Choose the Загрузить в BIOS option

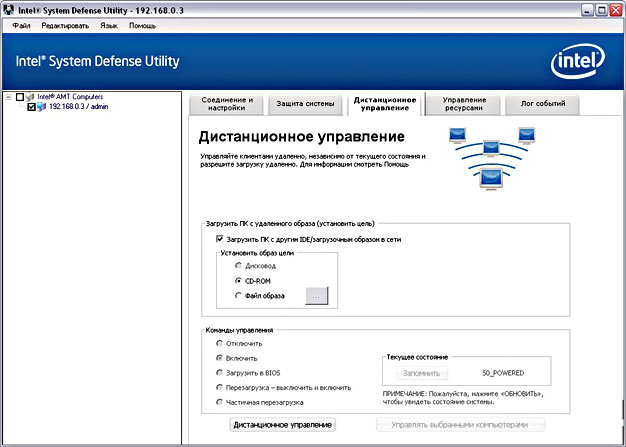point(220,371)
